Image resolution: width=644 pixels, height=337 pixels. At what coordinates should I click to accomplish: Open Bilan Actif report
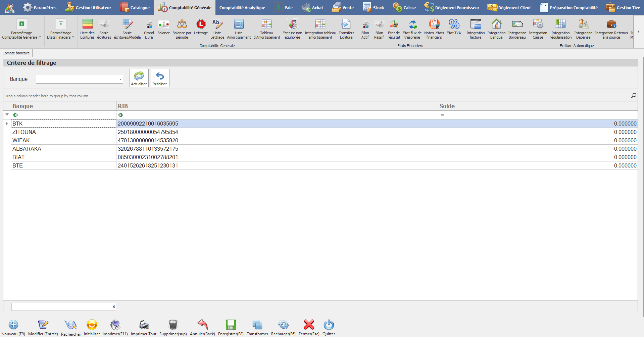(365, 29)
